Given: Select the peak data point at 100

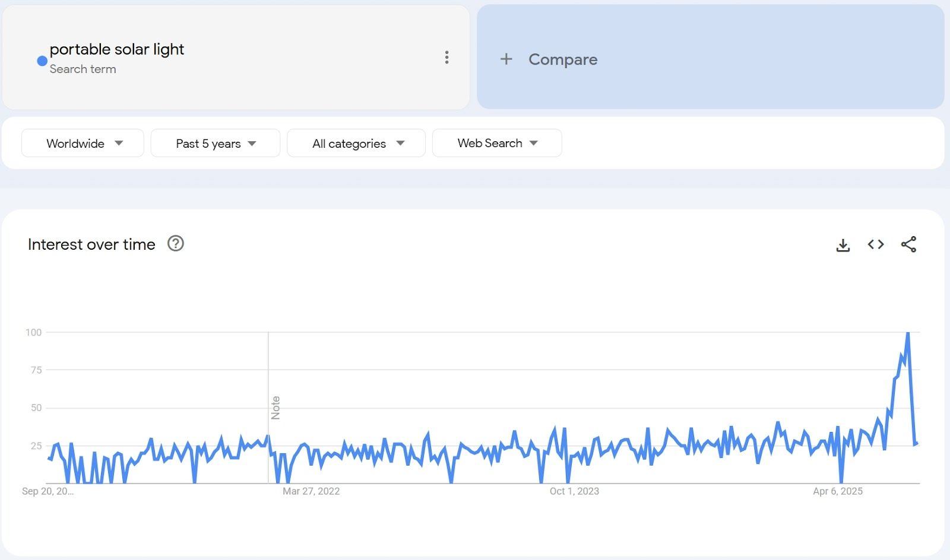Looking at the screenshot, I should (x=907, y=333).
